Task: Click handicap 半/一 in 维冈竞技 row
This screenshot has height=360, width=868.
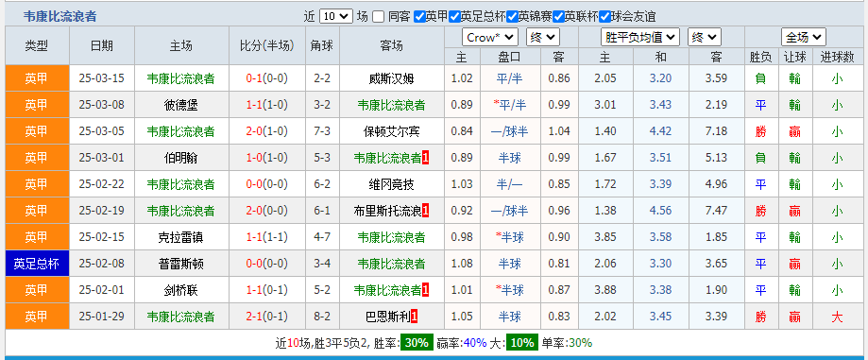Action: (x=509, y=184)
